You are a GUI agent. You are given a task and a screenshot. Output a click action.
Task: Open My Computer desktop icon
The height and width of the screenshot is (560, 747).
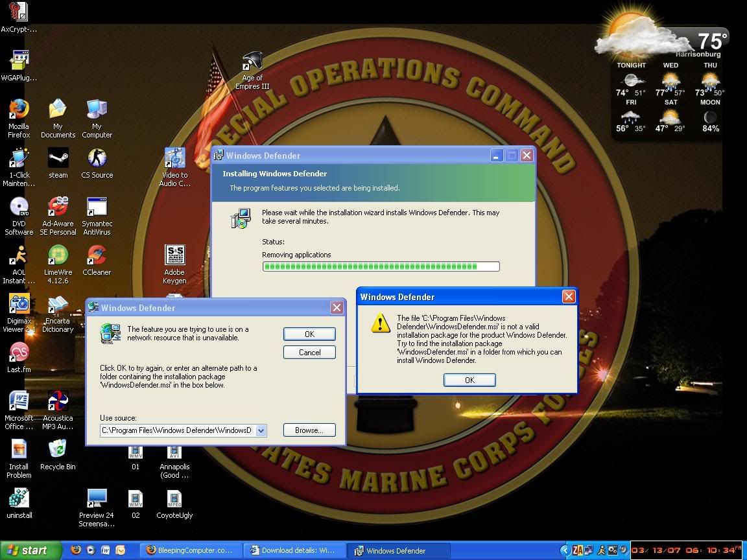pyautogui.click(x=97, y=117)
